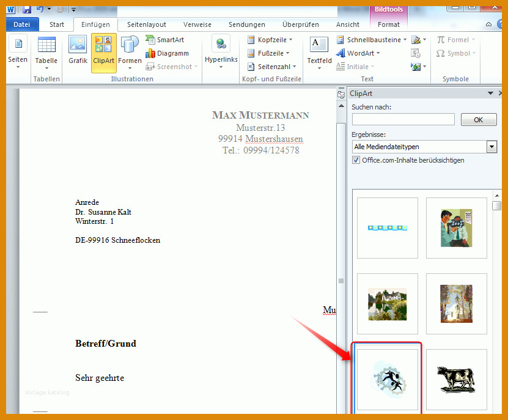Click the 99914 Mustershausen line
Image resolution: width=508 pixels, height=420 pixels.
[260, 139]
